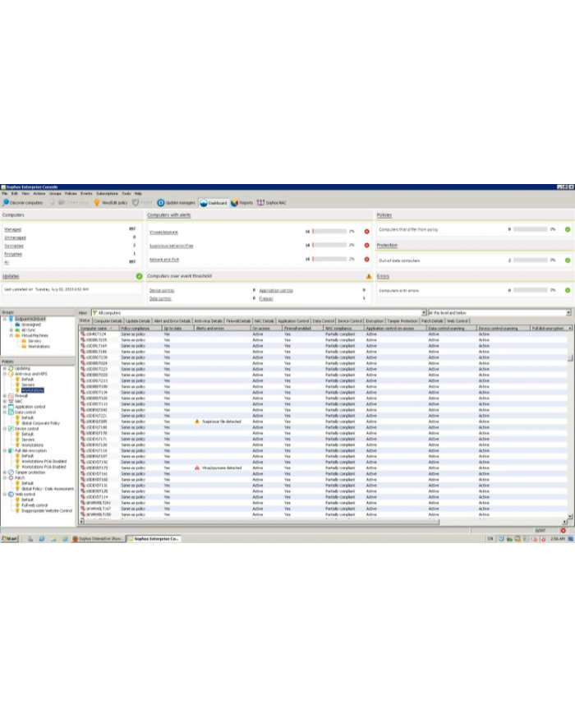Select the Unassigned group in Groups tree
Viewport: 575px width, 728px height.
tap(30, 325)
